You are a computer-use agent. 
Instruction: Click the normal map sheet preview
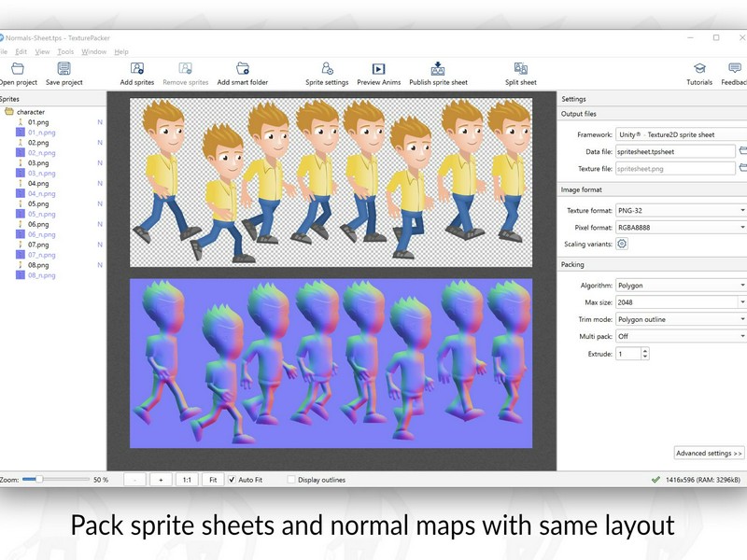(x=331, y=363)
